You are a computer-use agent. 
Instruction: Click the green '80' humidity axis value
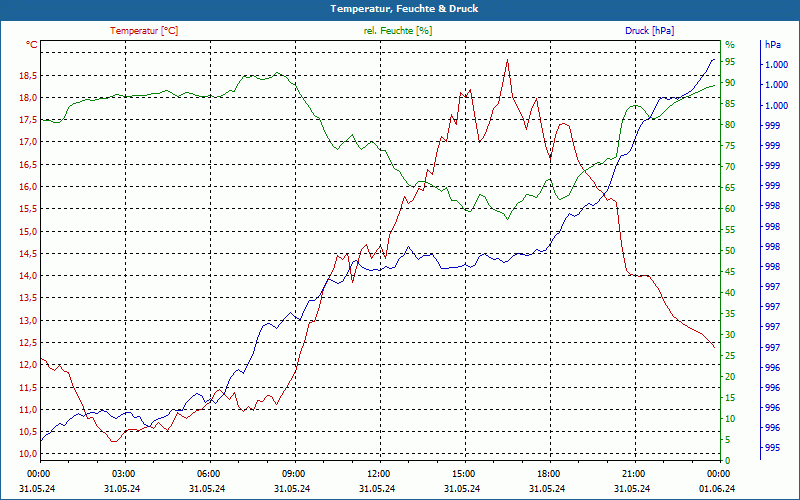pos(730,124)
